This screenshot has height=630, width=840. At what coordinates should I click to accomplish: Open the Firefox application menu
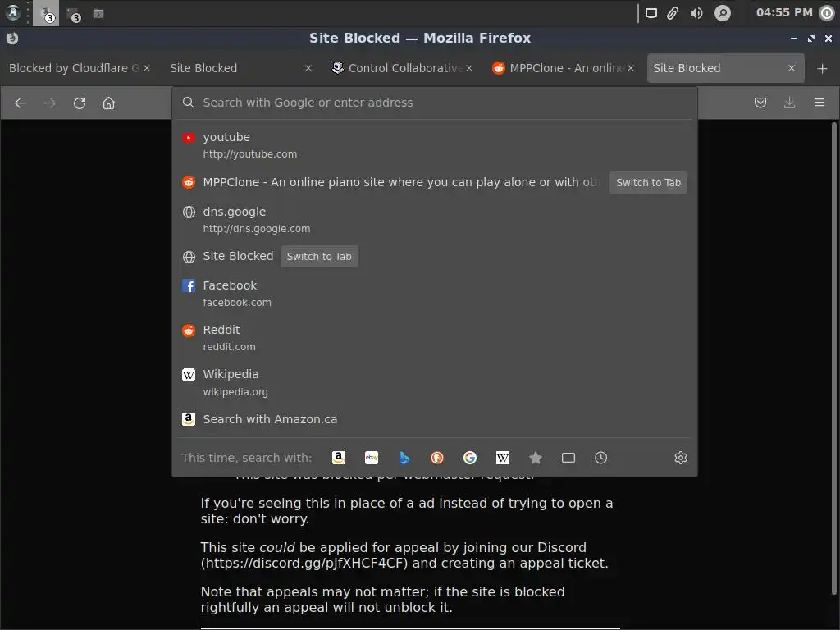(819, 103)
